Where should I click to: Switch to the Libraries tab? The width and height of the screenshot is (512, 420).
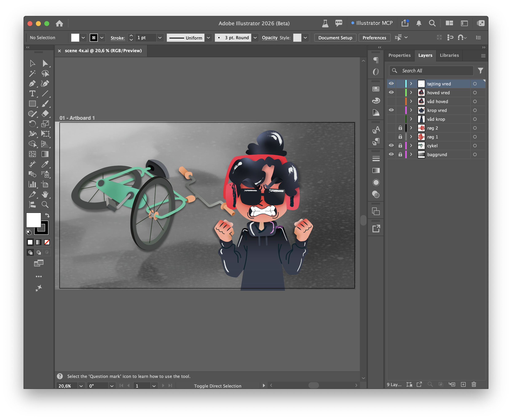(449, 55)
